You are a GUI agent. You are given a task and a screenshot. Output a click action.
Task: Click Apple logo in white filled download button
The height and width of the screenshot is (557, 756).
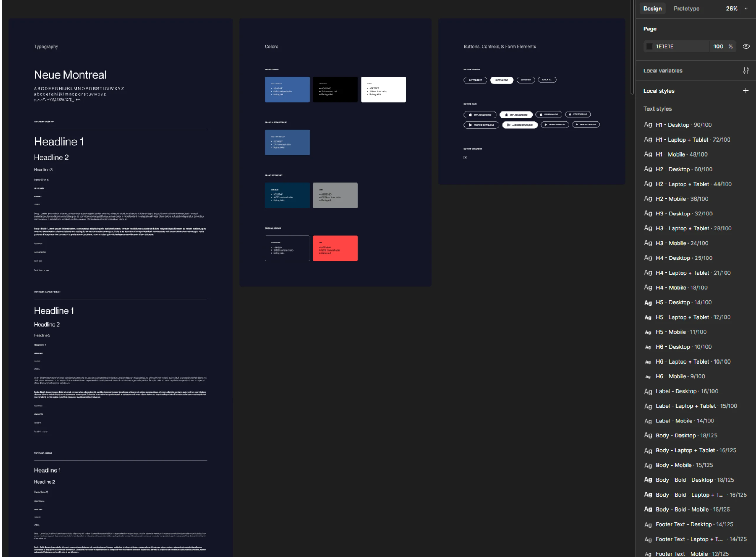pos(506,115)
